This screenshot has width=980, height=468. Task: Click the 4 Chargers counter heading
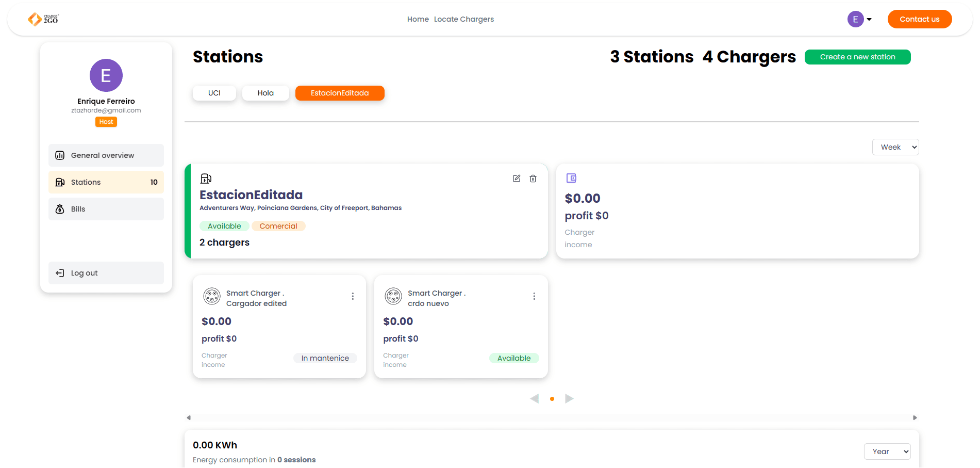point(749,57)
